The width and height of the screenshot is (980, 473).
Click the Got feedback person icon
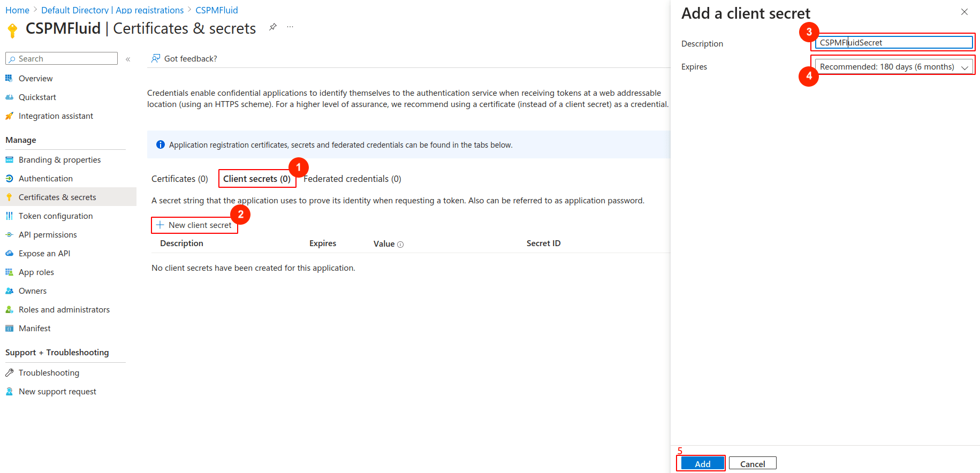coord(156,58)
